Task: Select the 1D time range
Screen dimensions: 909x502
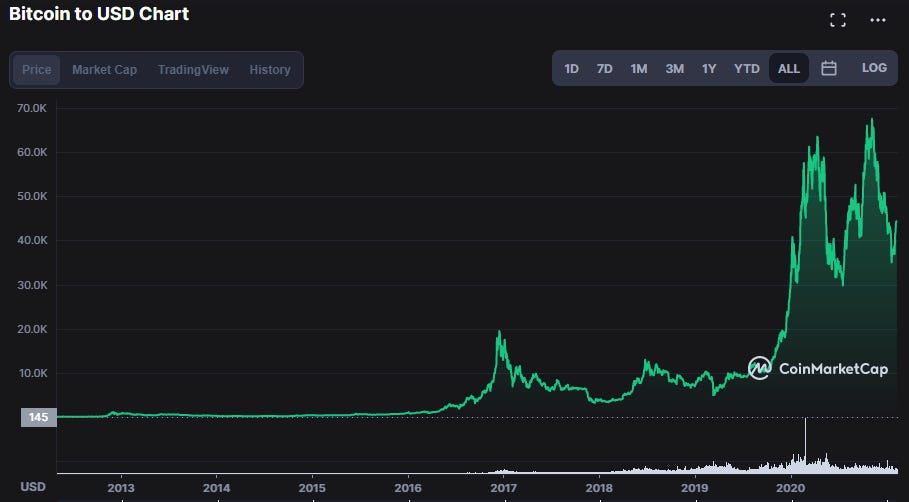Action: click(572, 68)
